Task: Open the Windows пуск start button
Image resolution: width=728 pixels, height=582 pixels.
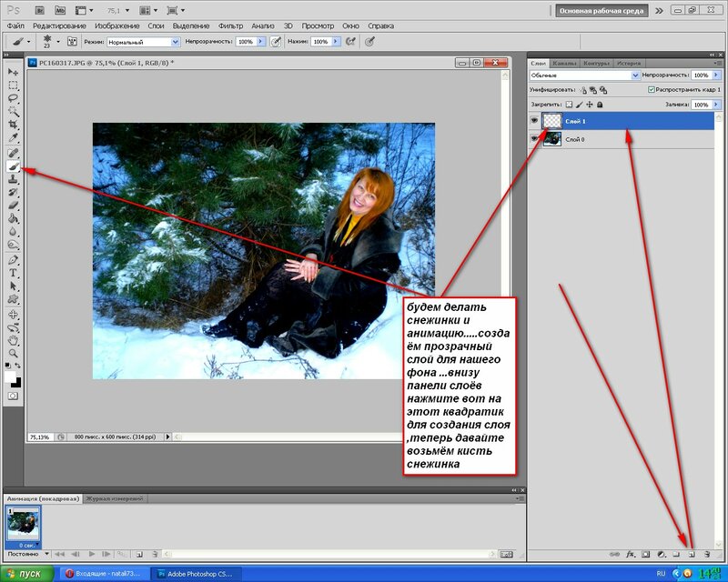Action: [25, 574]
